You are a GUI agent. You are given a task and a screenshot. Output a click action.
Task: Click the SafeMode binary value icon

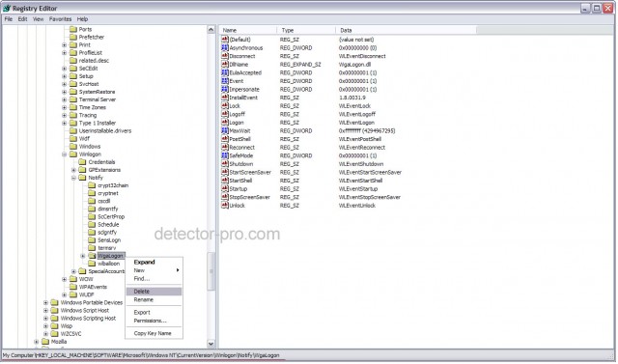225,155
